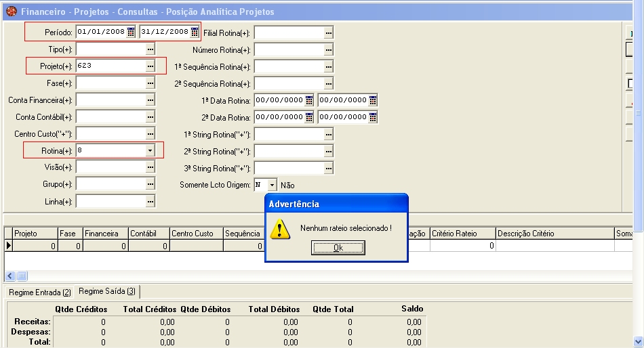The width and height of the screenshot is (644, 348).
Task: Click the Saldo column heading
Action: [412, 309]
